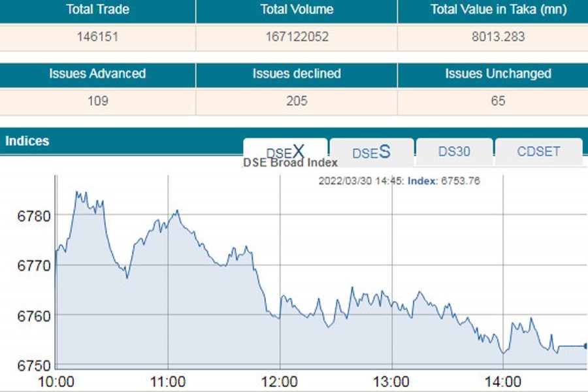The width and height of the screenshot is (588, 392).
Task: Click the Total Value in Taka header
Action: click(x=498, y=10)
